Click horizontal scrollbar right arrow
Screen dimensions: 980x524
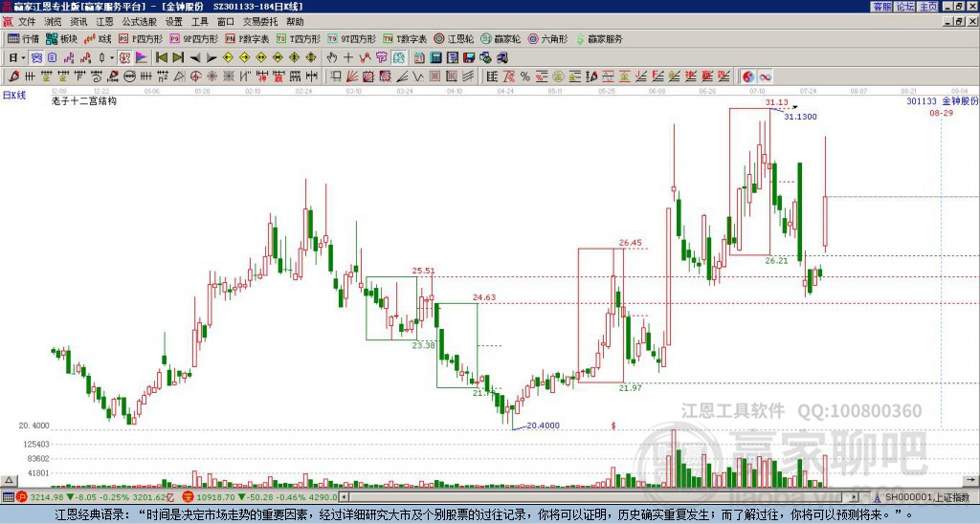[854, 497]
